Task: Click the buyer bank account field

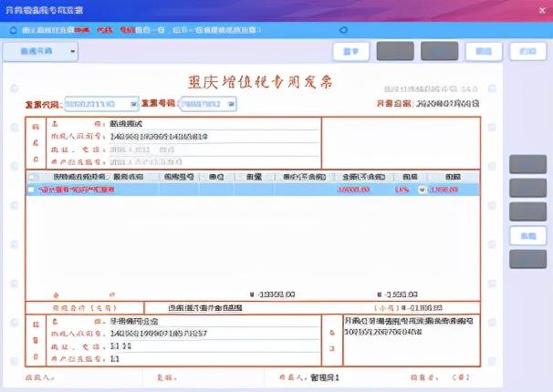Action: pyautogui.click(x=214, y=162)
